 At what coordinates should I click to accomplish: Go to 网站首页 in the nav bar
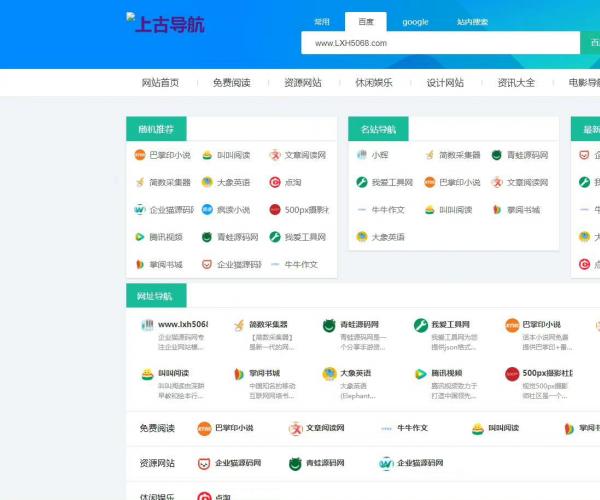coord(160,83)
